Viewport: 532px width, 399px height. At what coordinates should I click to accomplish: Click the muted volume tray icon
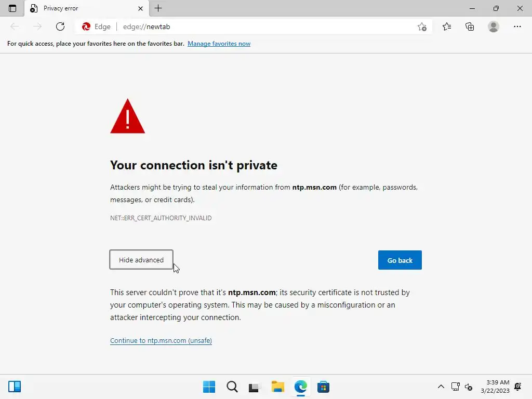[469, 387]
